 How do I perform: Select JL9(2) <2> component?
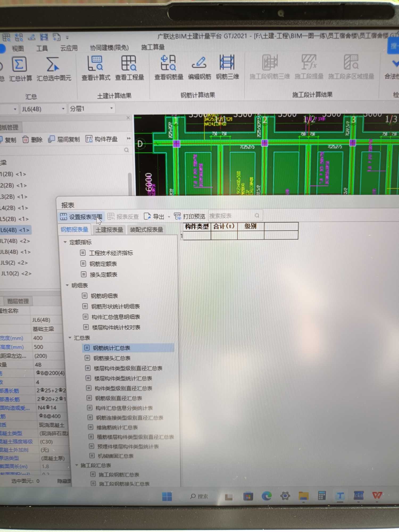click(14, 263)
